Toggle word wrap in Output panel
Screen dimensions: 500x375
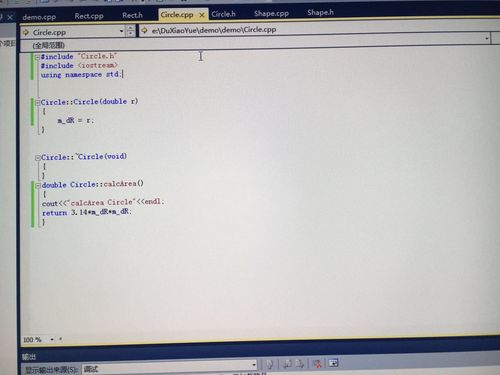pyautogui.click(x=333, y=363)
